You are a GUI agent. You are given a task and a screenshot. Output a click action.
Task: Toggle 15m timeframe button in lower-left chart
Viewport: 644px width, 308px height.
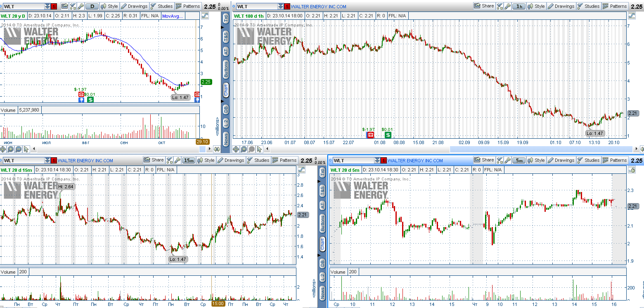pyautogui.click(x=189, y=160)
